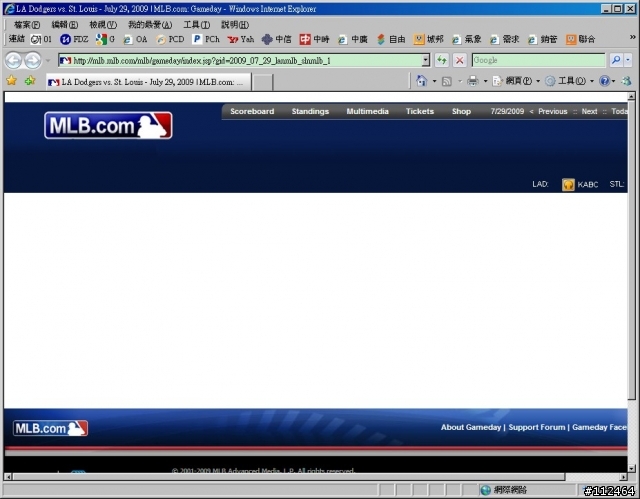Image resolution: width=640 pixels, height=499 pixels.
Task: Click the KABC headphone audio icon
Action: [568, 184]
